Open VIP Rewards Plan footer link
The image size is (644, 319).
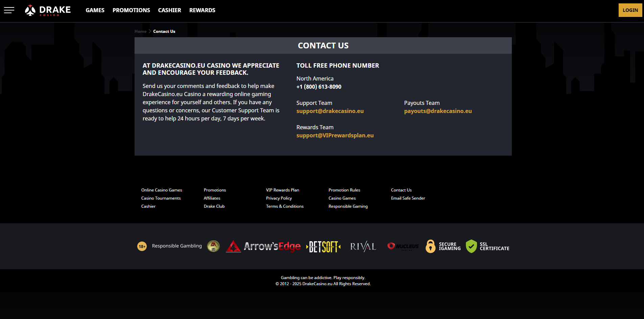[282, 190]
